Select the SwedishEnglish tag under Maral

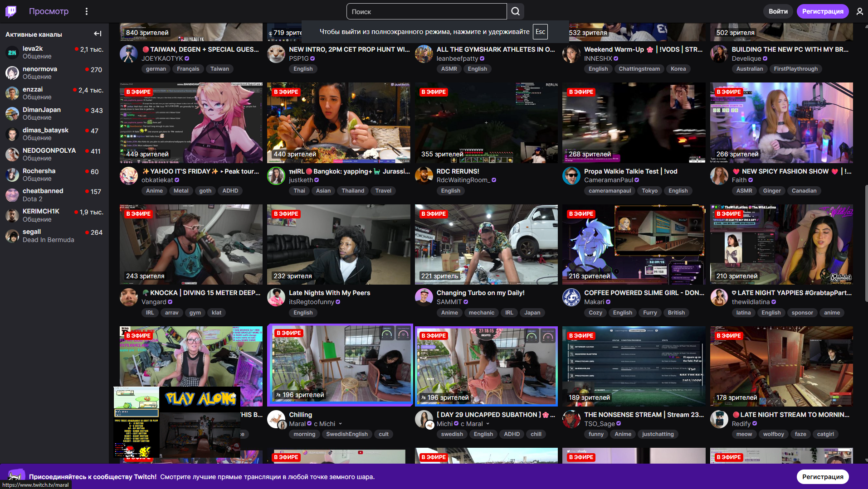[347, 434]
